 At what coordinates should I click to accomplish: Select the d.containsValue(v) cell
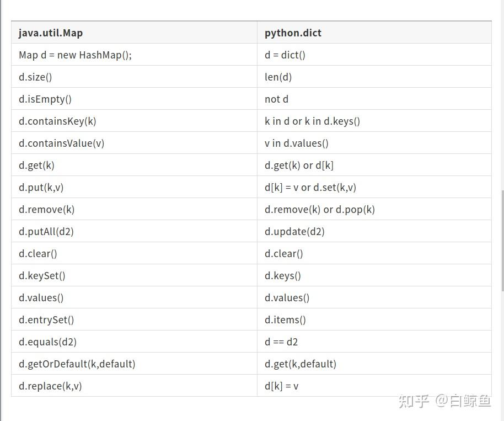(134, 143)
